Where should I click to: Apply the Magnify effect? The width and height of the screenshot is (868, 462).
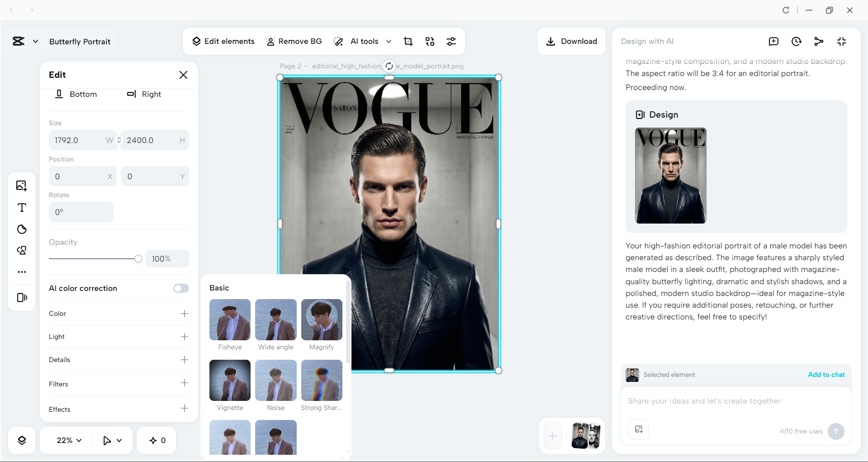[322, 320]
